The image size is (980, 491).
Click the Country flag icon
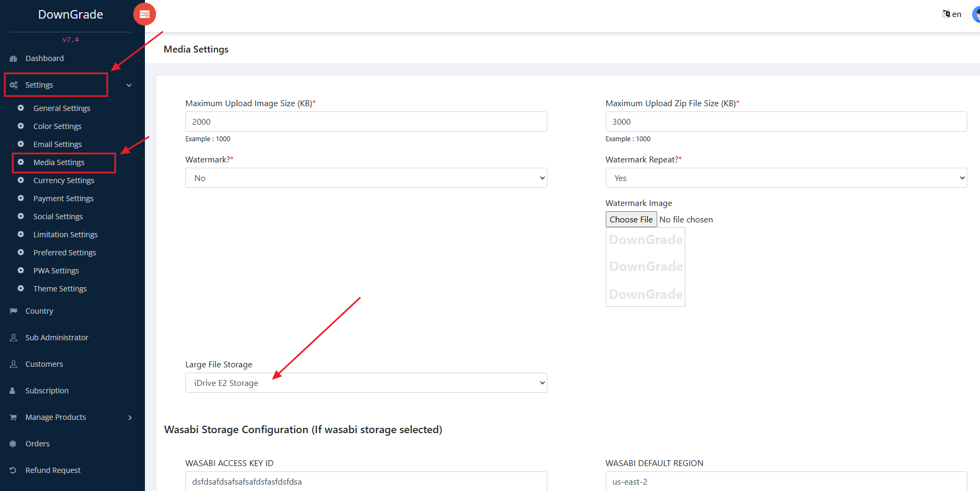14,311
